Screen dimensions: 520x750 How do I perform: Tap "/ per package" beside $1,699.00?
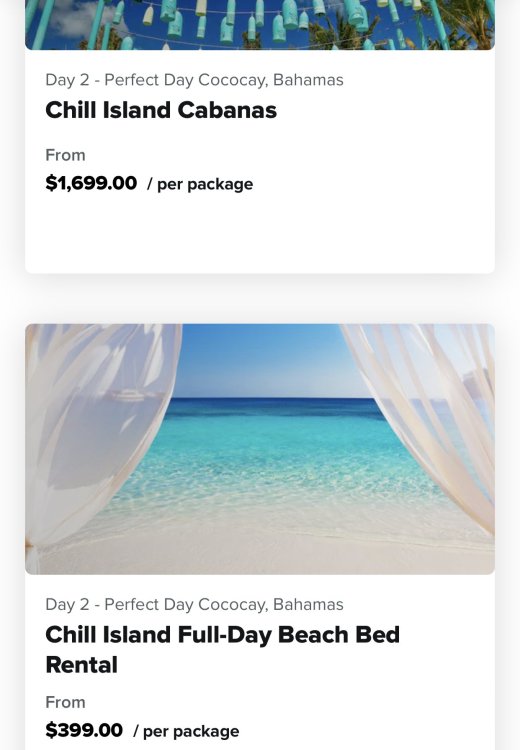coord(200,184)
